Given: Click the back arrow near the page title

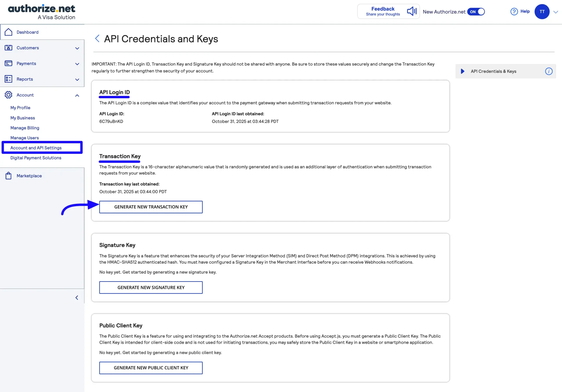Looking at the screenshot, I should pos(97,38).
